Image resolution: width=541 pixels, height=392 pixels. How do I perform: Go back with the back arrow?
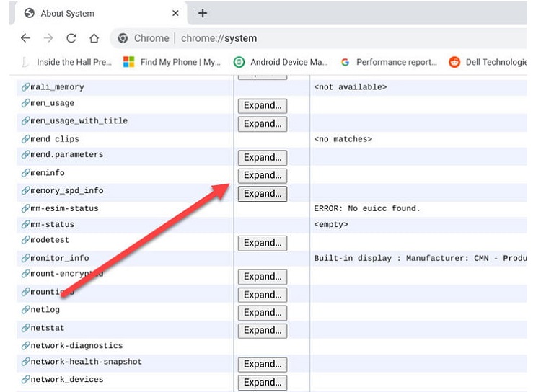tap(25, 38)
